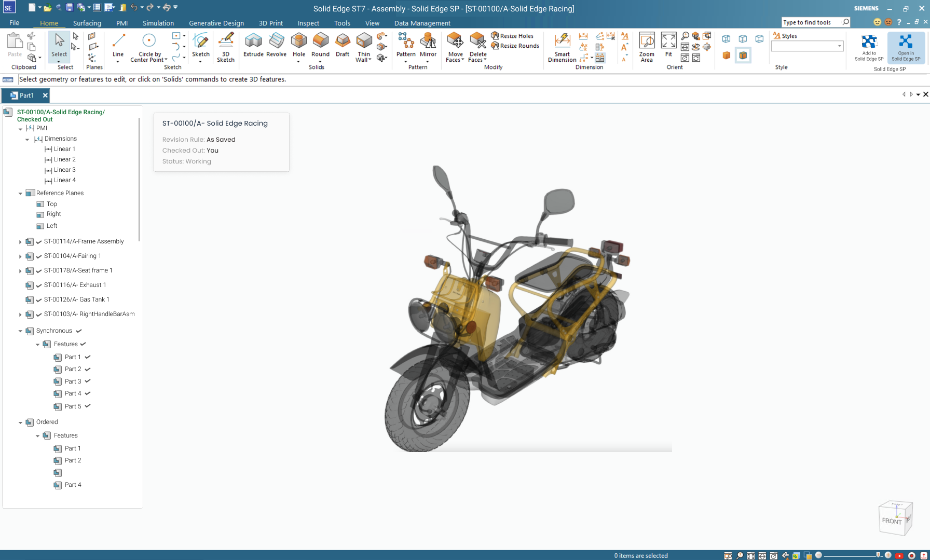Toggle check mark on Fairing 1
The height and width of the screenshot is (560, 930).
pos(39,256)
